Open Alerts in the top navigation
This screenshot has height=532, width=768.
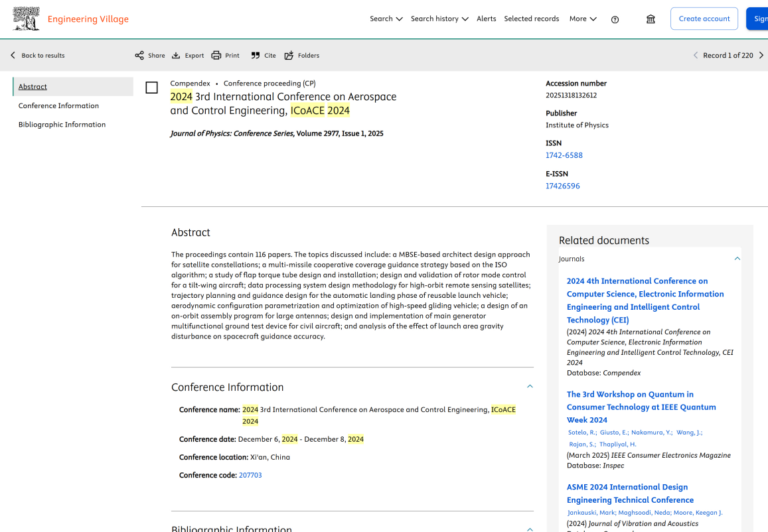click(x=487, y=19)
